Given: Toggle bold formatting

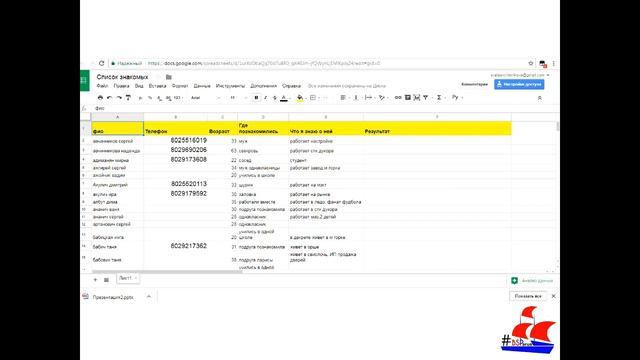Looking at the screenshot, I should click(x=256, y=98).
